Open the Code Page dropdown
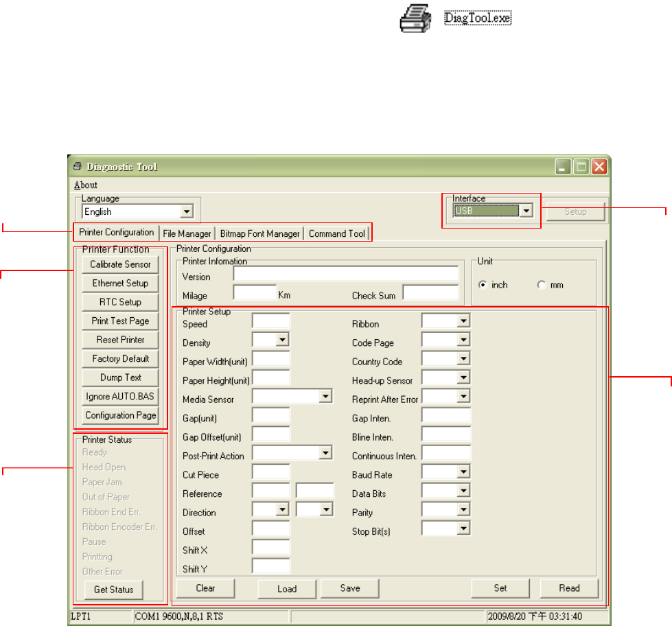The height and width of the screenshot is (626, 672). 463,340
